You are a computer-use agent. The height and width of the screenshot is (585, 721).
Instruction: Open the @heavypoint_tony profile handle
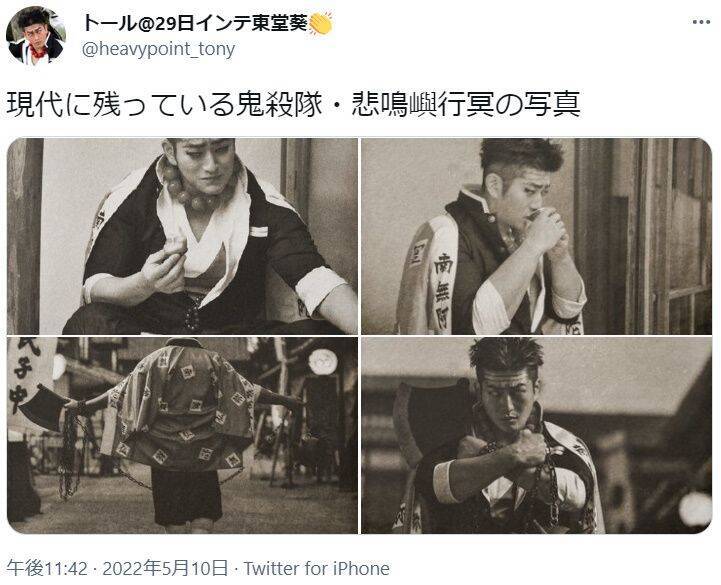pyautogui.click(x=158, y=49)
